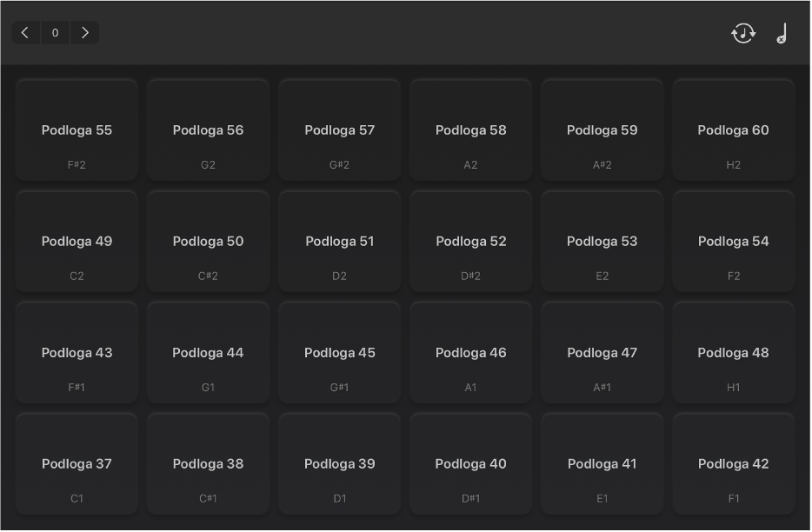Tap pad Podloga 43 F#1

click(77, 353)
